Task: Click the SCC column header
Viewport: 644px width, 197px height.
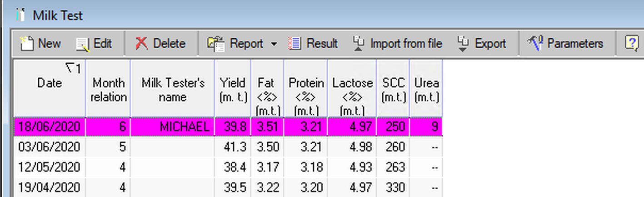Action: [x=393, y=90]
